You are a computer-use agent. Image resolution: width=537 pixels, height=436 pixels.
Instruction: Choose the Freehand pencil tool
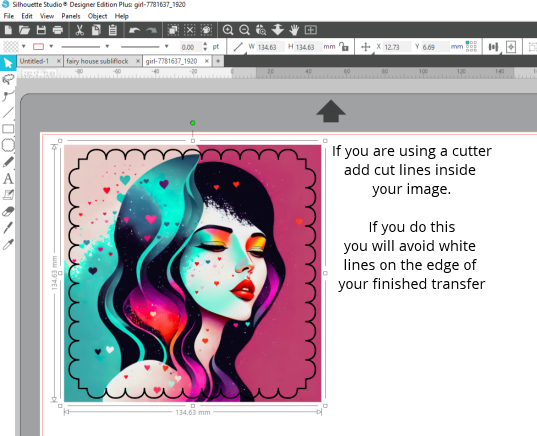[x=8, y=162]
